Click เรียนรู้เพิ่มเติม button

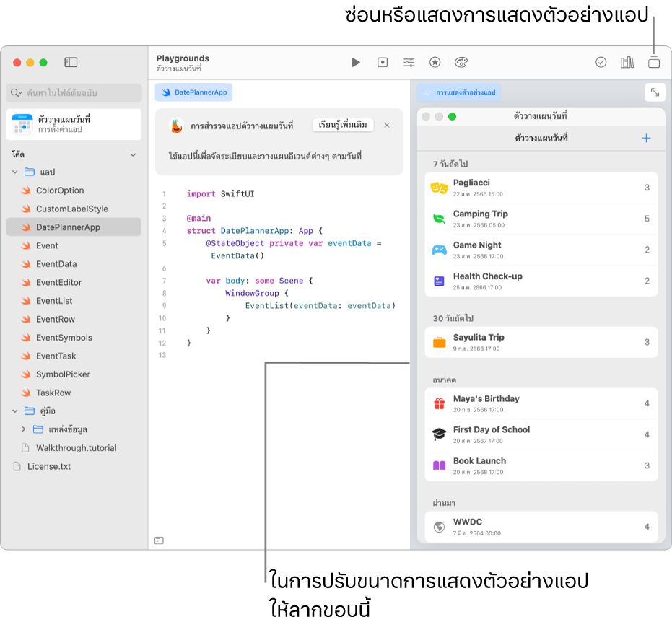pos(343,125)
